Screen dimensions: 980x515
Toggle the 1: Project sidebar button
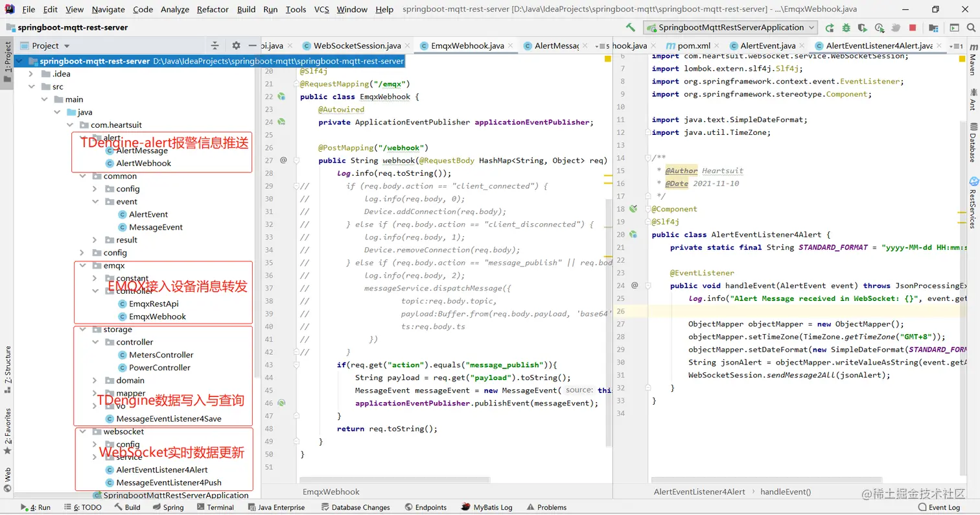click(7, 62)
